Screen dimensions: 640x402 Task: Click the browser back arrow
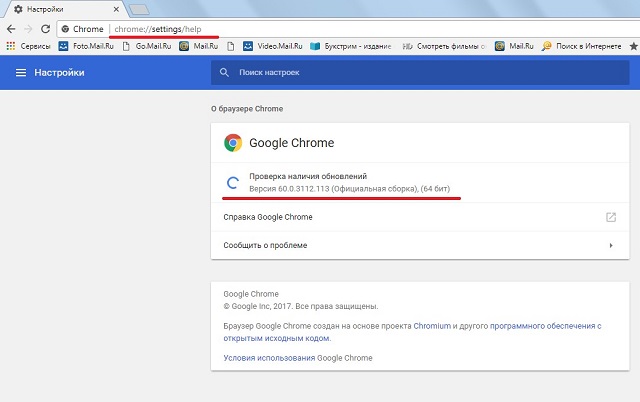point(11,29)
